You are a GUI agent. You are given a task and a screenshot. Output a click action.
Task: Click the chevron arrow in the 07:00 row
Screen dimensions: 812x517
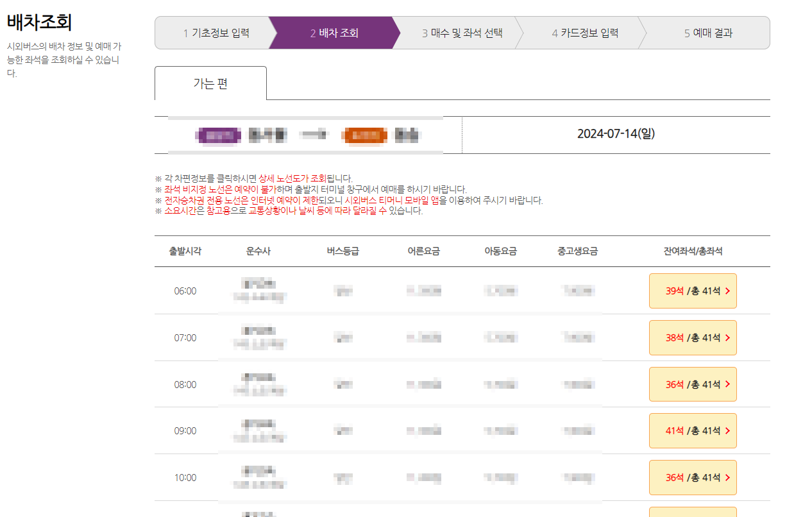(727, 338)
